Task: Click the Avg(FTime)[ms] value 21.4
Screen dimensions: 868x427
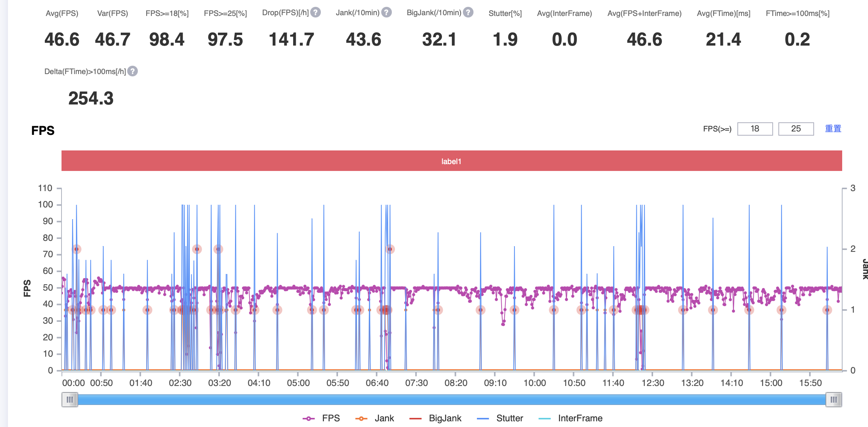Action: pyautogui.click(x=723, y=40)
